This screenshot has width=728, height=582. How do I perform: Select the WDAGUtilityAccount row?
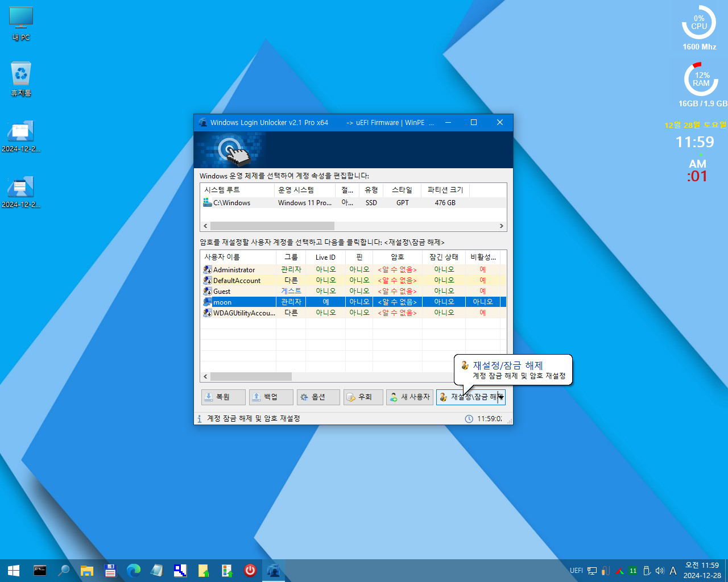pos(353,313)
